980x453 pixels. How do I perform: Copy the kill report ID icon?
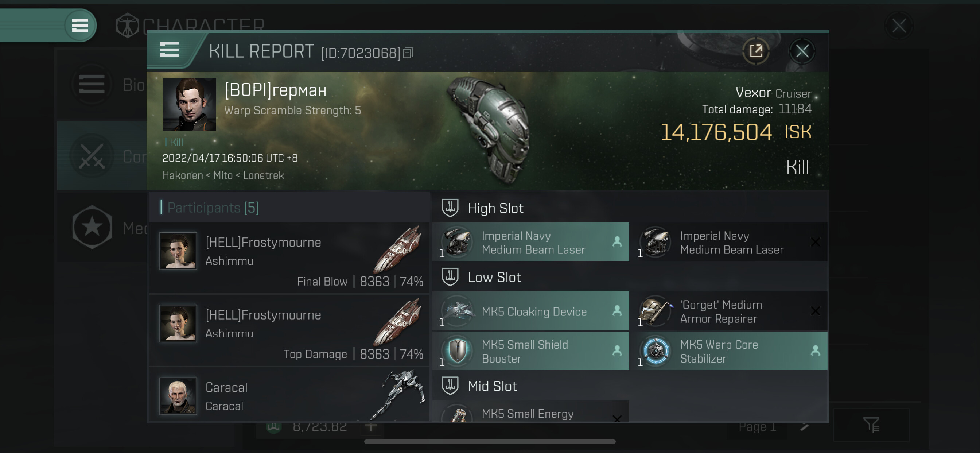[x=408, y=53]
